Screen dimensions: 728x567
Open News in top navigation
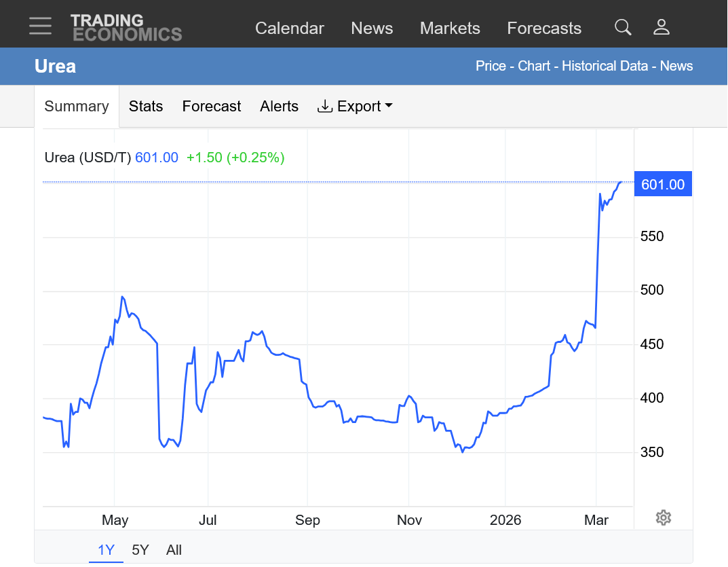[372, 29]
